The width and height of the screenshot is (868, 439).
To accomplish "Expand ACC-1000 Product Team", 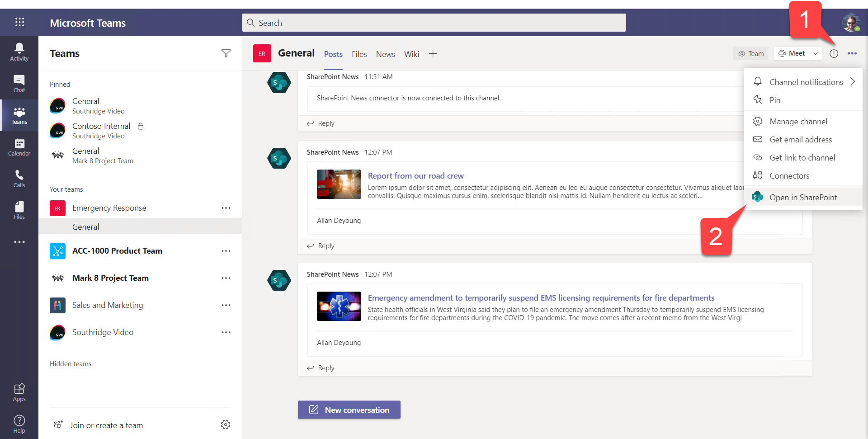I will [x=117, y=251].
